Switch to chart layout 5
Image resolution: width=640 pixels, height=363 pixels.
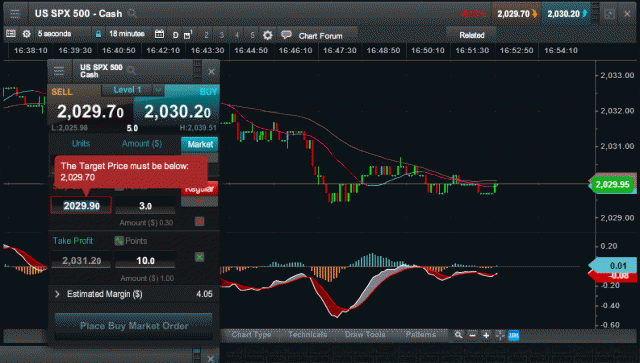tap(252, 35)
